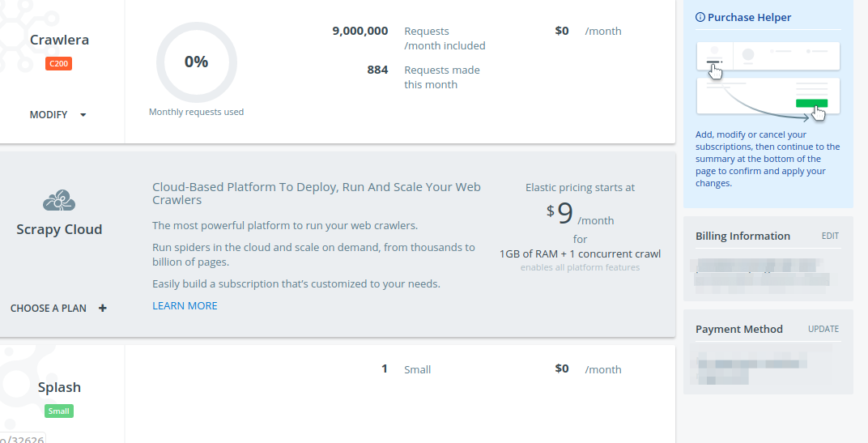Click UPDATE next to Payment Method
This screenshot has width=868, height=443.
pyautogui.click(x=823, y=329)
